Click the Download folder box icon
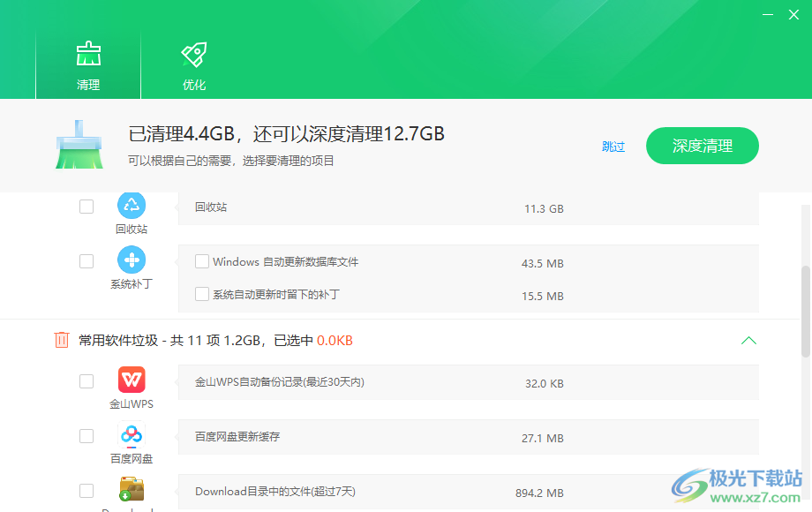Image resolution: width=812 pixels, height=512 pixels. click(x=132, y=490)
